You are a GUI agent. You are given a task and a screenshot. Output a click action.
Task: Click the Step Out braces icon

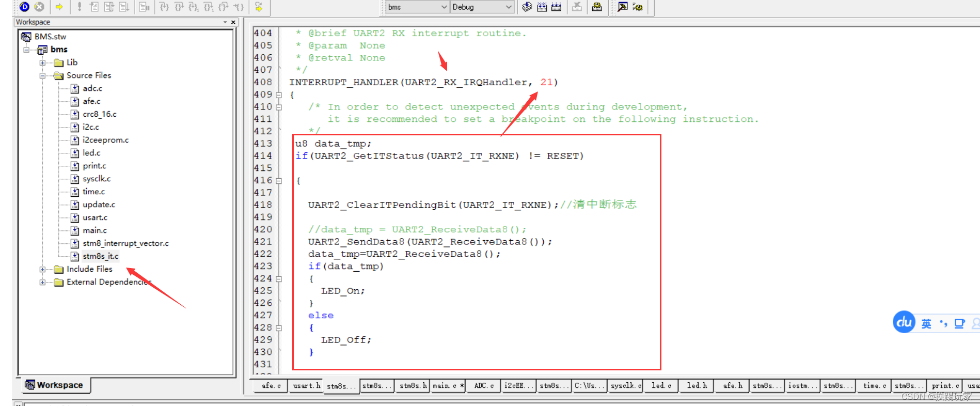point(224,7)
